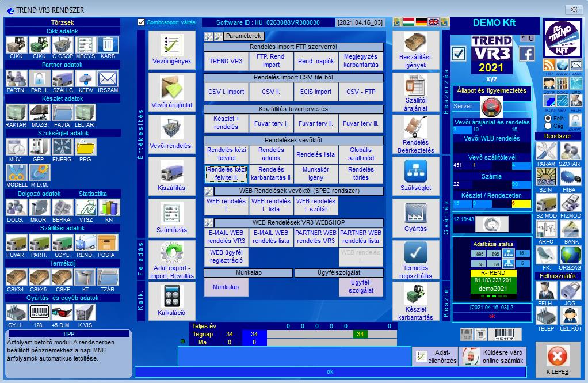This screenshot has width=588, height=383.
Task: Click the E-MAIL envelope icon
Action: pos(576,65)
